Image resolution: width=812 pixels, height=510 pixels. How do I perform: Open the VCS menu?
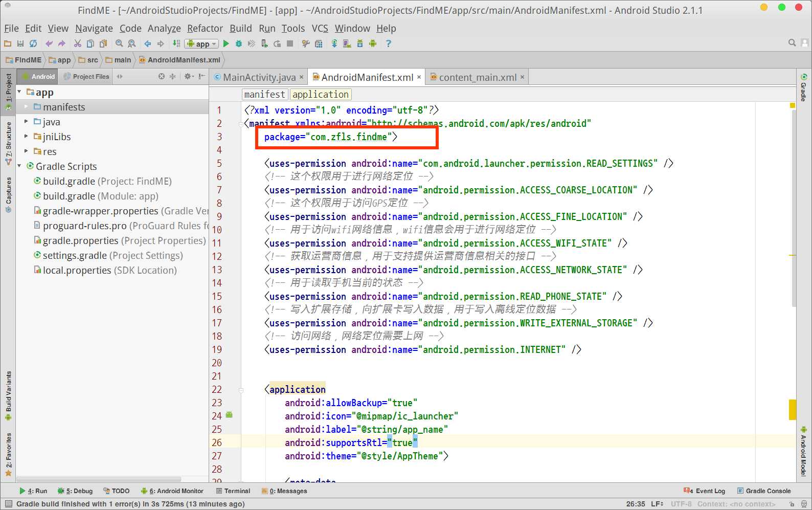click(x=320, y=29)
